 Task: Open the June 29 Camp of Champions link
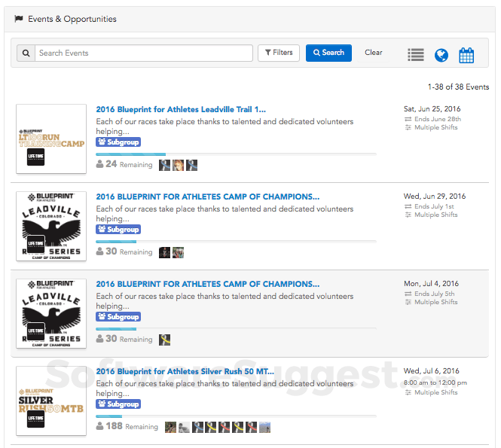click(x=207, y=197)
